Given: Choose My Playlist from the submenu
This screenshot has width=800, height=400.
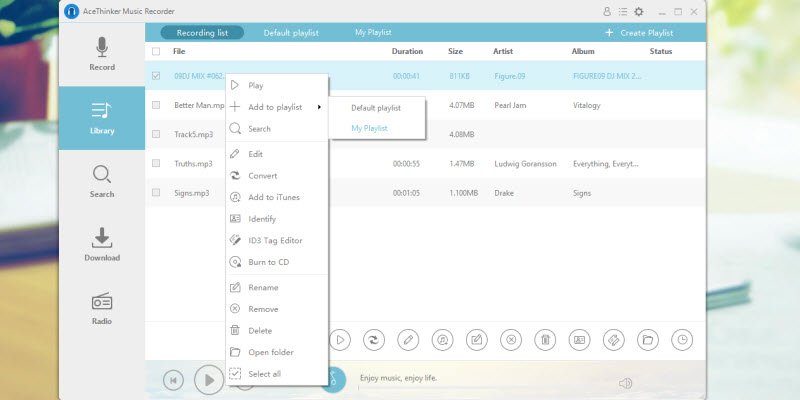Looking at the screenshot, I should click(x=369, y=128).
